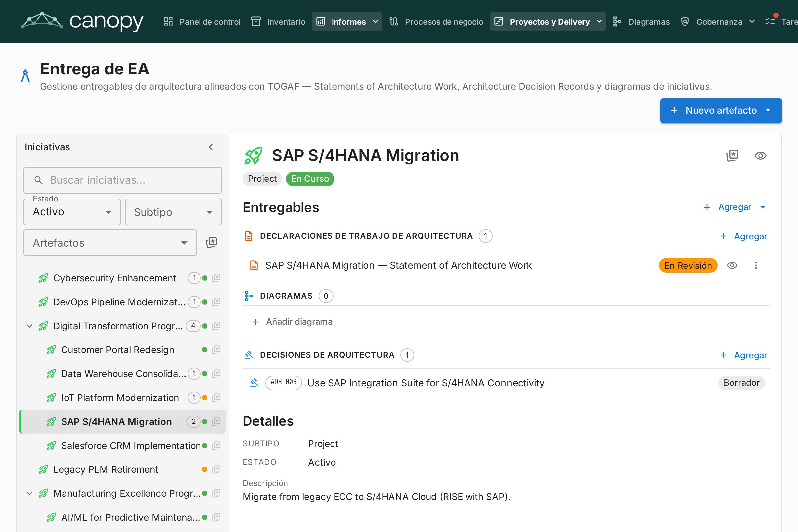Click the search magnifier icon in Iniciativas
The image size is (798, 532).
38,180
